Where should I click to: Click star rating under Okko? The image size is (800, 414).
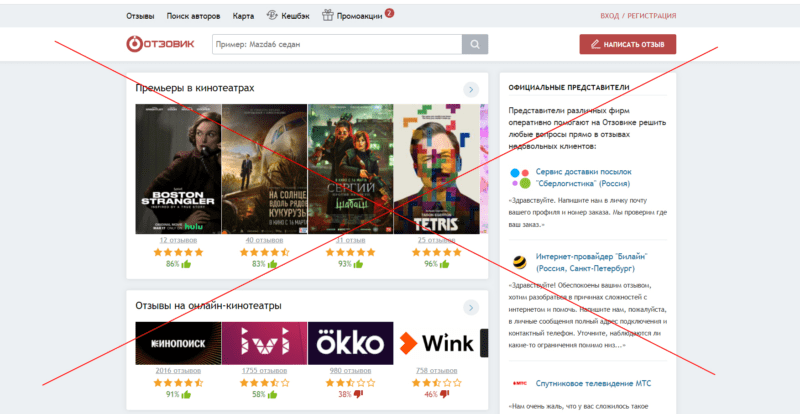351,382
